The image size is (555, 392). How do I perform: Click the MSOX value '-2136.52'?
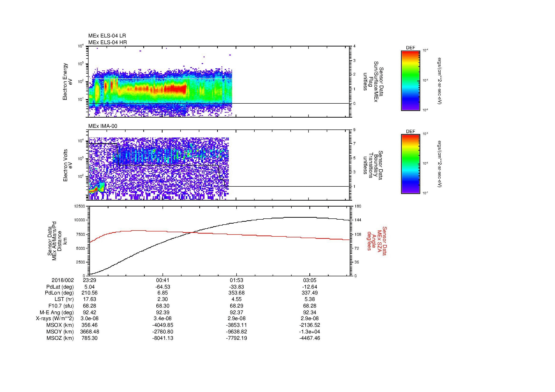pos(310,325)
